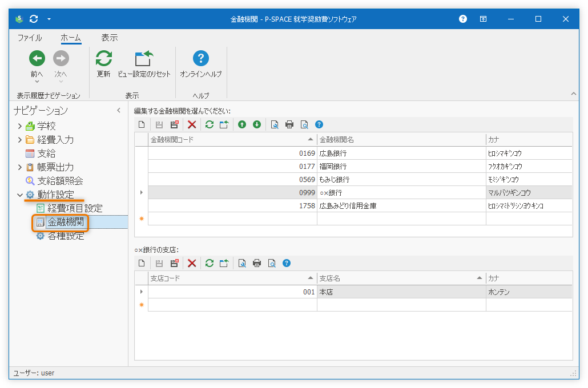The height and width of the screenshot is (388, 588).
Task: Click the 次へ forward button
Action: 61,64
